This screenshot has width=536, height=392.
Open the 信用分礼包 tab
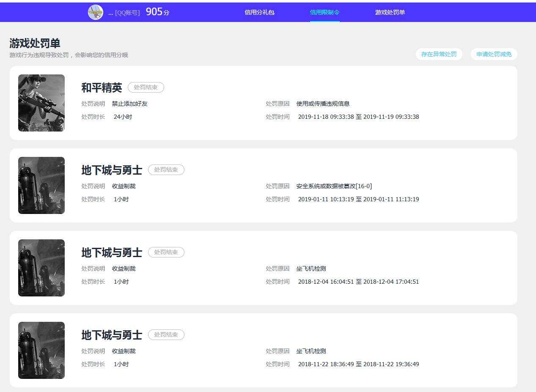pyautogui.click(x=259, y=12)
